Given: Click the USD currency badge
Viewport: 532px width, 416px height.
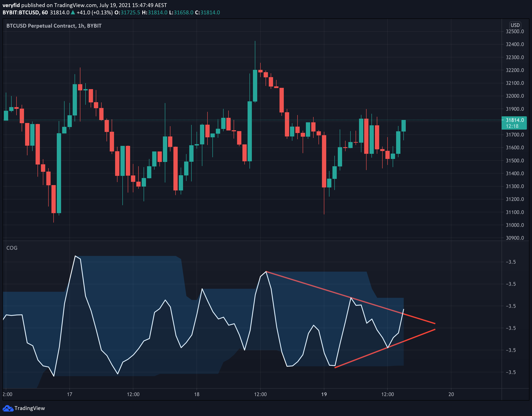Looking at the screenshot, I should coord(515,25).
